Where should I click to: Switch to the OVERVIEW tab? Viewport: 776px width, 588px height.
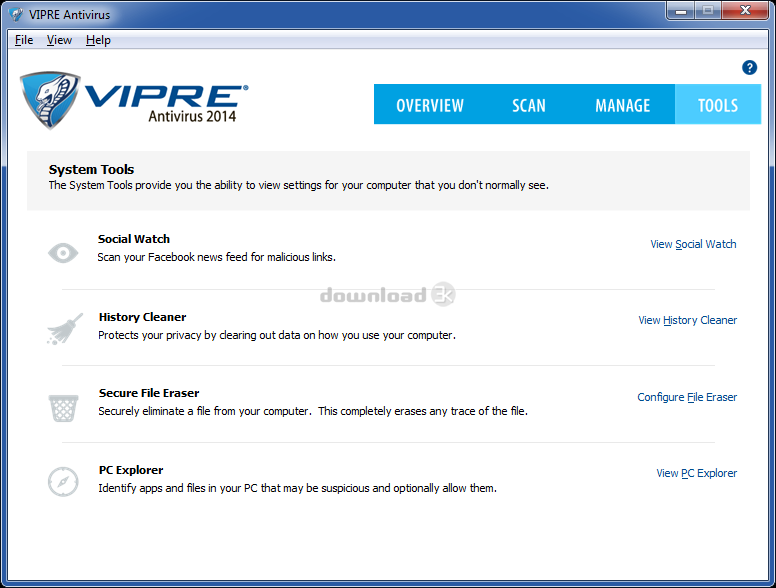(x=430, y=105)
